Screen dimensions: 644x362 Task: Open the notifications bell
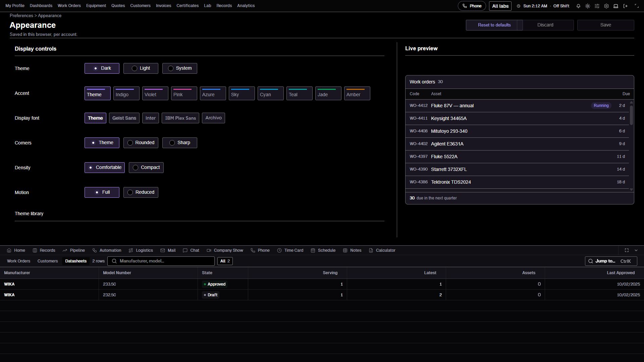[x=578, y=6]
